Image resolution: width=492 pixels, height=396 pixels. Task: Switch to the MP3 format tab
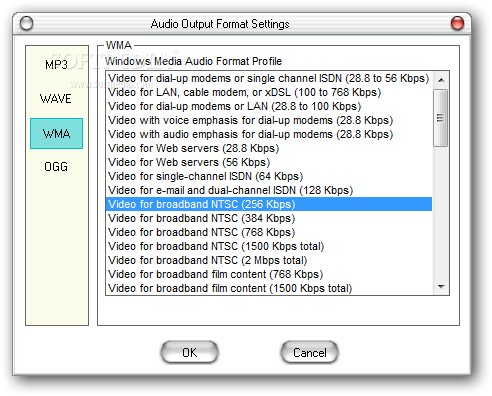(56, 65)
